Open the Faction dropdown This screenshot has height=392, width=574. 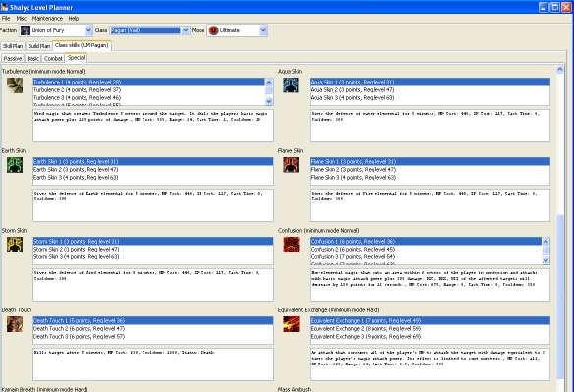tap(88, 30)
